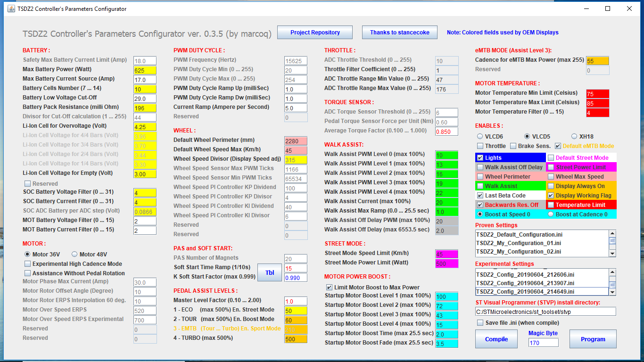Toggle the Lights checkbox
644x362 pixels.
click(x=480, y=157)
